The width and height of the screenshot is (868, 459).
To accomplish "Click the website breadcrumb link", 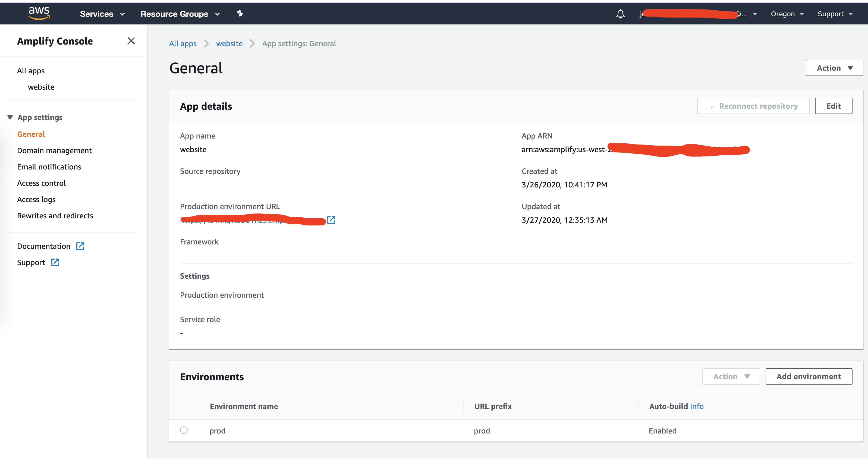I will (x=229, y=43).
